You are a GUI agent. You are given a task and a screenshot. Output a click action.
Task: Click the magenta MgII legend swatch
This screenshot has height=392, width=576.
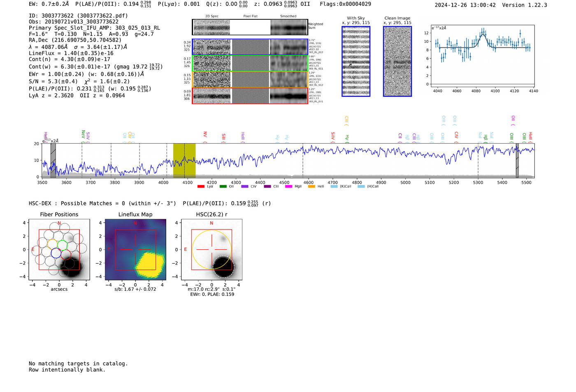(288, 187)
